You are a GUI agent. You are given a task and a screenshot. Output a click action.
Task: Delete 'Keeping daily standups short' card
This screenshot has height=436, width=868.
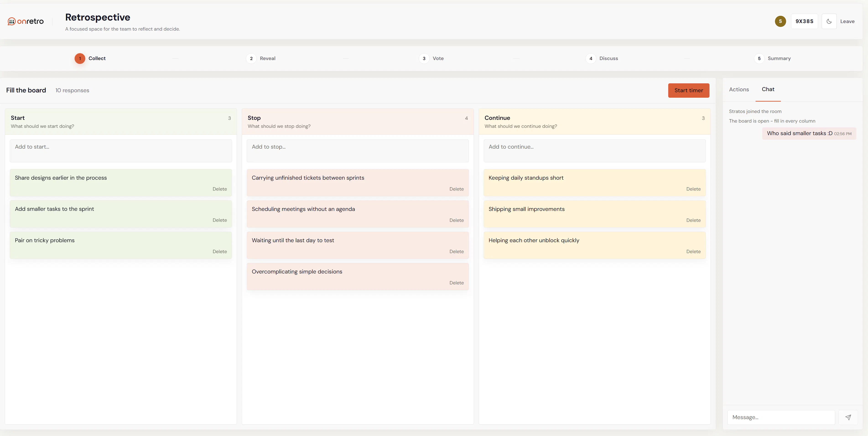coord(694,189)
